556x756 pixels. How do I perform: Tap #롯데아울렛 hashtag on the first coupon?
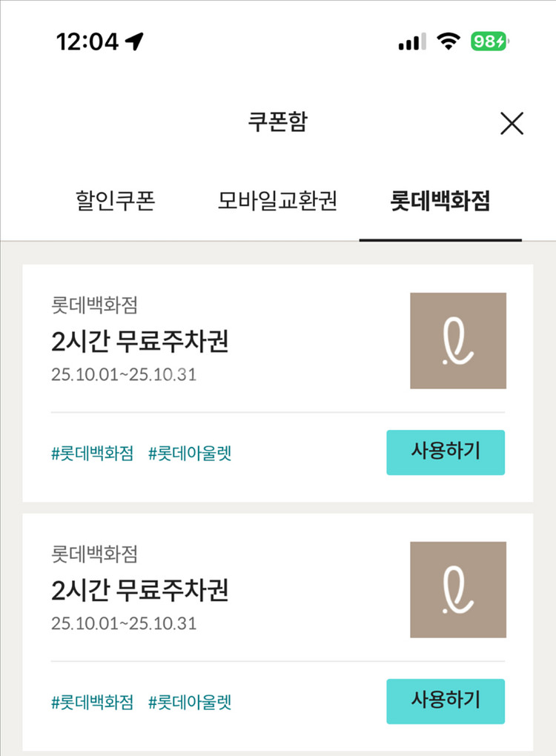click(x=190, y=454)
